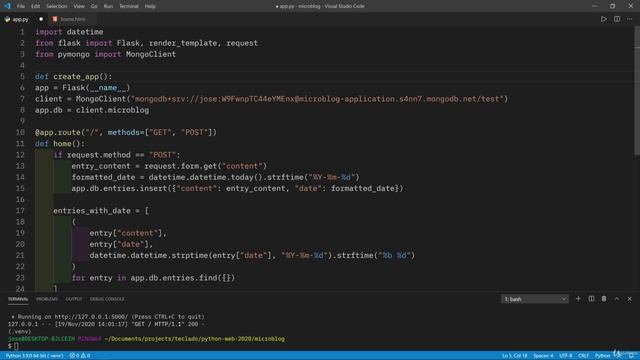Click line number 17 in the gutter
Viewport: 640px width, 360px height.
tap(20, 211)
